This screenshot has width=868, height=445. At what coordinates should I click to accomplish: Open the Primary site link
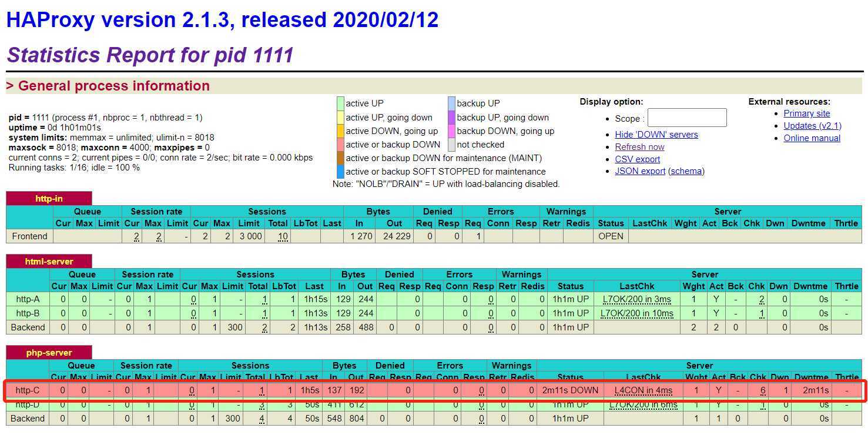point(807,113)
